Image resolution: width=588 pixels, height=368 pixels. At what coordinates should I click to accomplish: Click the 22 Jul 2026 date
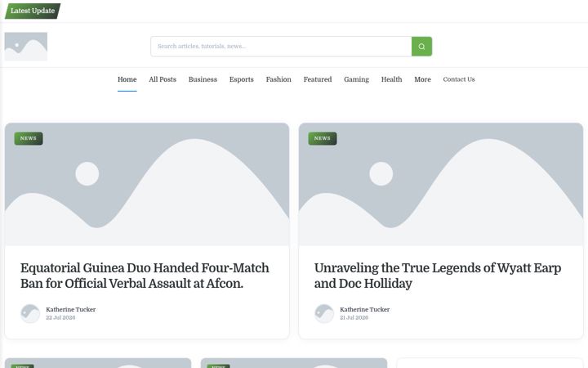pos(60,317)
